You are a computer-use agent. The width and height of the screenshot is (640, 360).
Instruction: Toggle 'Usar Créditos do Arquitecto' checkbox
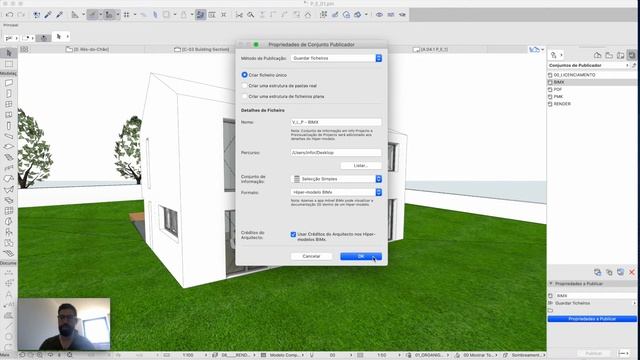(x=293, y=234)
